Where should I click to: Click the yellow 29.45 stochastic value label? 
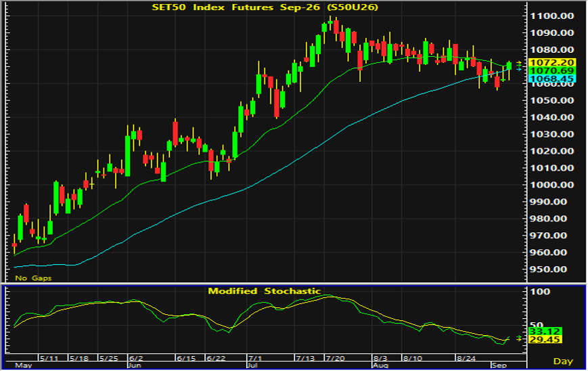(545, 339)
